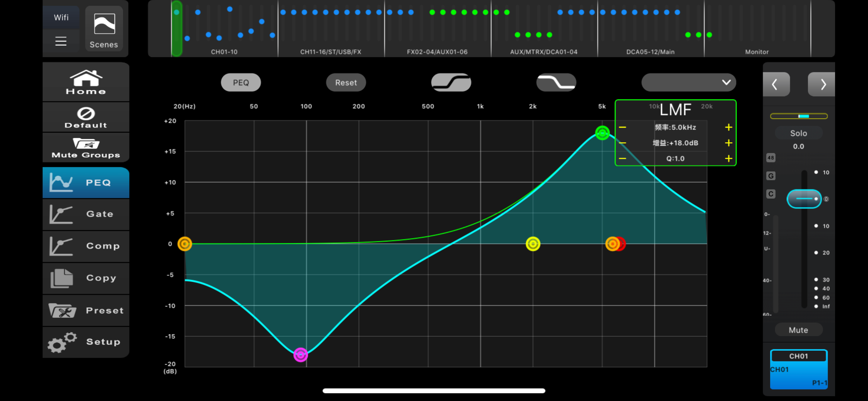This screenshot has height=401, width=868.
Task: Toggle the C compressor indicator
Action: coord(770,194)
